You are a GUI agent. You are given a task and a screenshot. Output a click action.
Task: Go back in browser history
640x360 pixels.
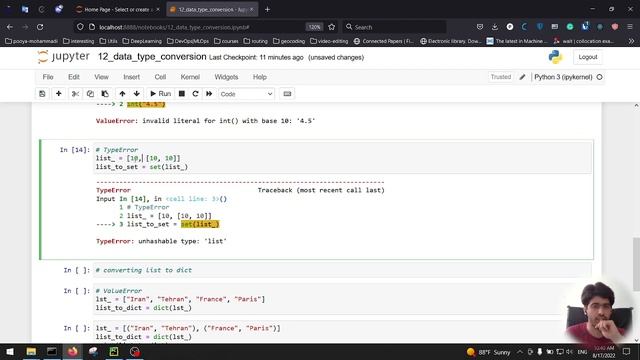pos(10,27)
